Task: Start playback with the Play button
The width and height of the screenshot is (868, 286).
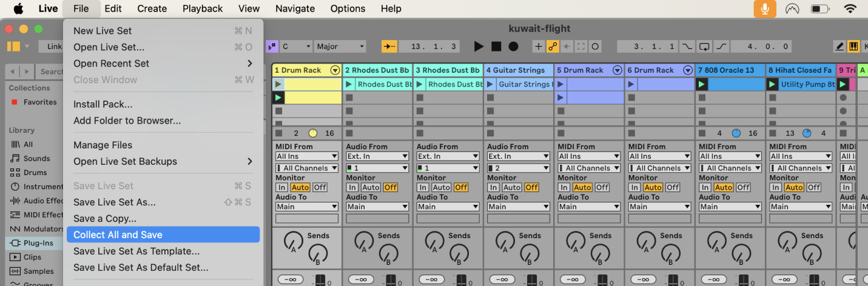Action: pos(479,46)
